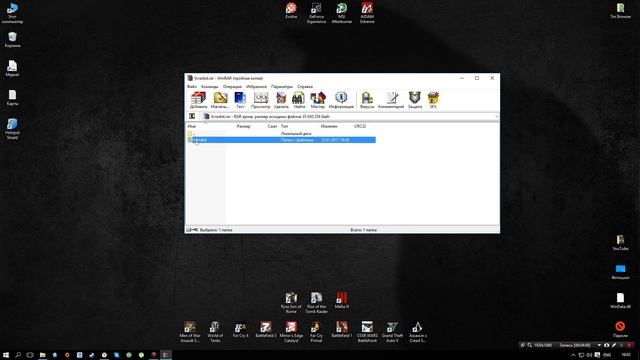Select the Tor Browser desktop icon
This screenshot has height=360, width=640.
pos(620,11)
